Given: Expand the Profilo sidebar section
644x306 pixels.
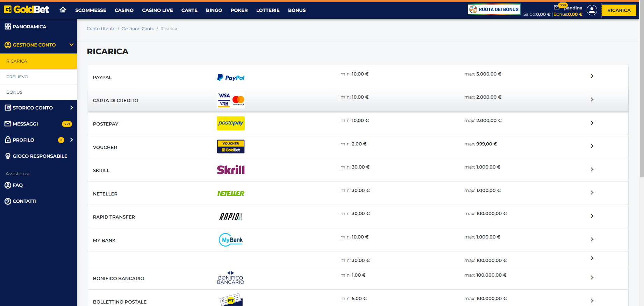Looking at the screenshot, I should [x=71, y=140].
